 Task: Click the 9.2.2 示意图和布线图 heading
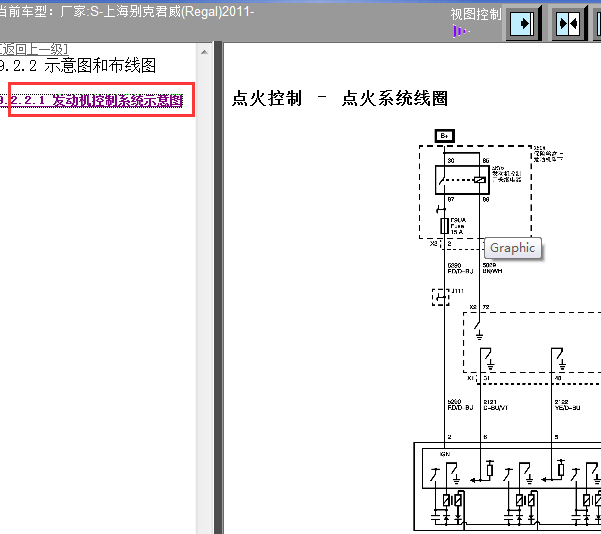(78, 66)
